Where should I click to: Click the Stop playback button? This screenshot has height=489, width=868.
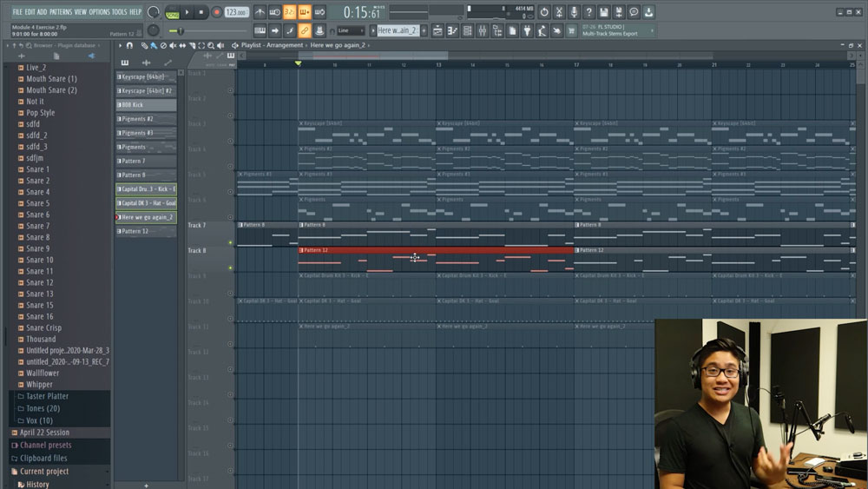[x=201, y=12]
